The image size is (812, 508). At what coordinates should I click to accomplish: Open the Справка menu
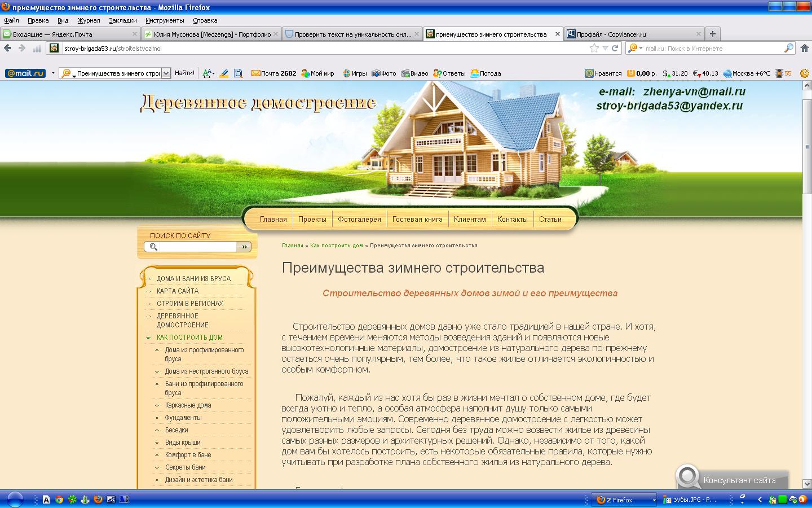click(205, 20)
